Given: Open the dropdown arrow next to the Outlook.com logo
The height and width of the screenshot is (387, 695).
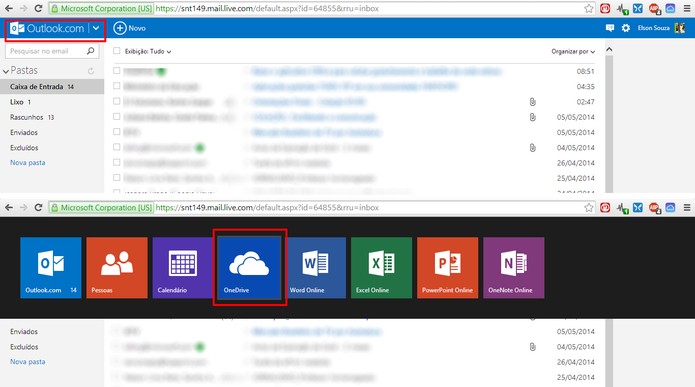Looking at the screenshot, I should pyautogui.click(x=96, y=28).
